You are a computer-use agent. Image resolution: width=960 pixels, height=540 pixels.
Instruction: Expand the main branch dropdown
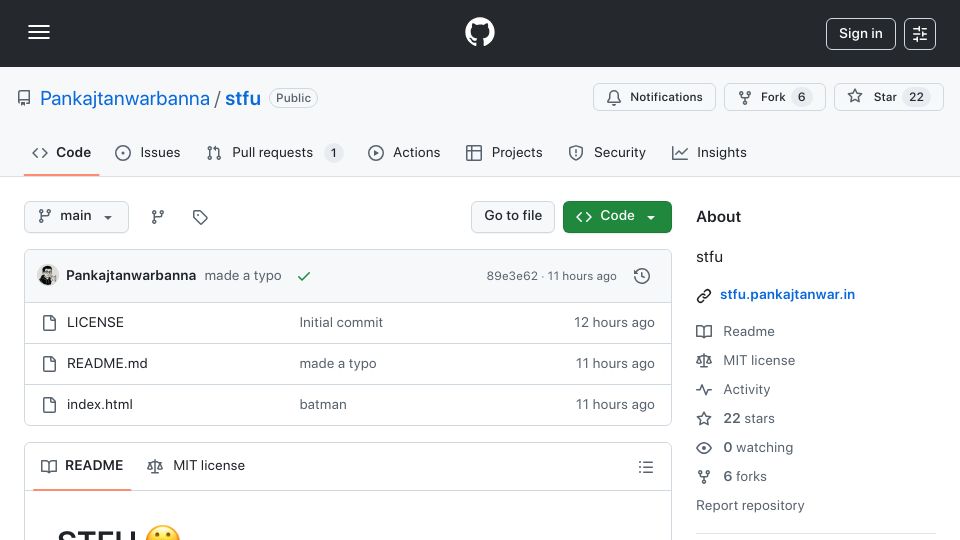click(77, 217)
